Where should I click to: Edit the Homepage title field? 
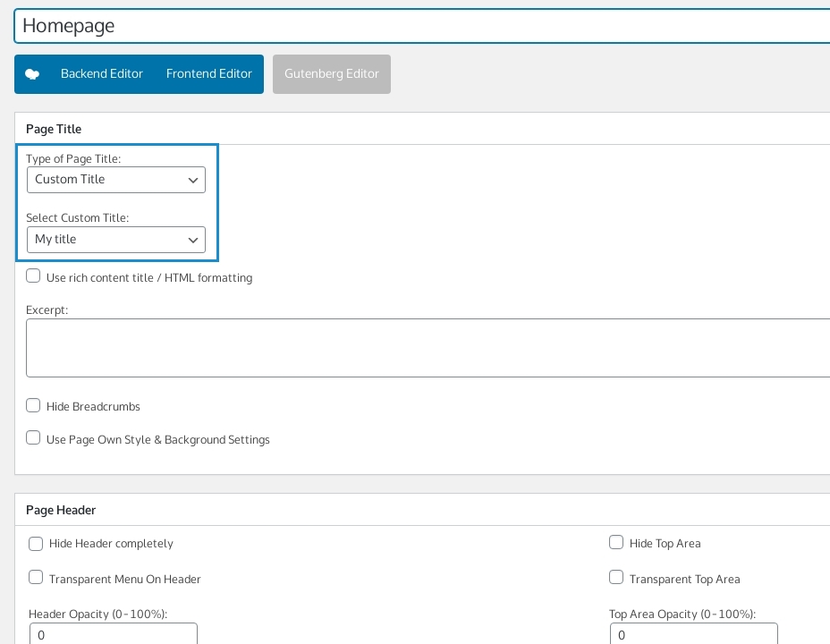pyautogui.click(x=420, y=26)
